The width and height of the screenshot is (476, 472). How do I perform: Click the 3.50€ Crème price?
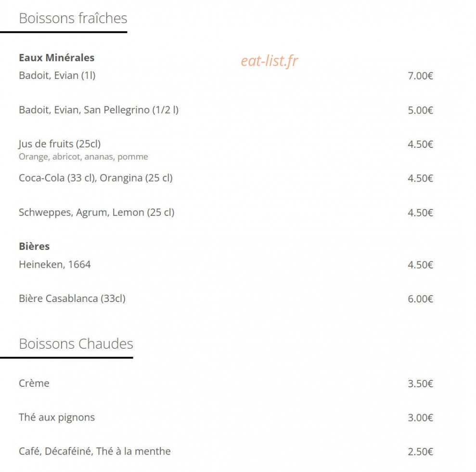(x=420, y=383)
